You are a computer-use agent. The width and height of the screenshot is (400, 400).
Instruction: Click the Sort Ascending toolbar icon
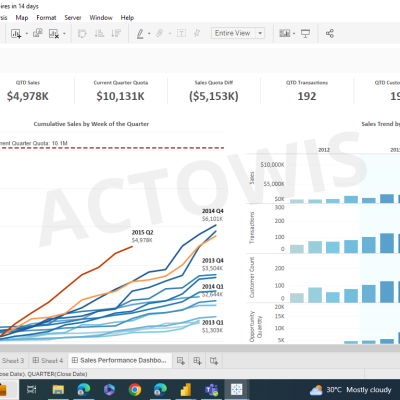(x=99, y=33)
